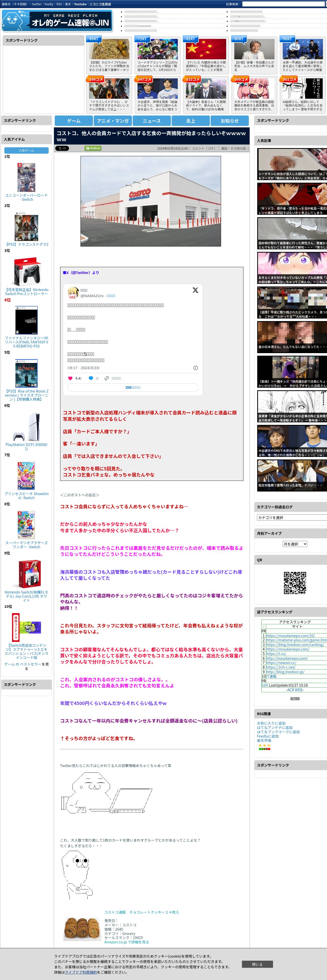
Task: Open the ゲーム navigation tab
Action: pyautogui.click(x=74, y=121)
